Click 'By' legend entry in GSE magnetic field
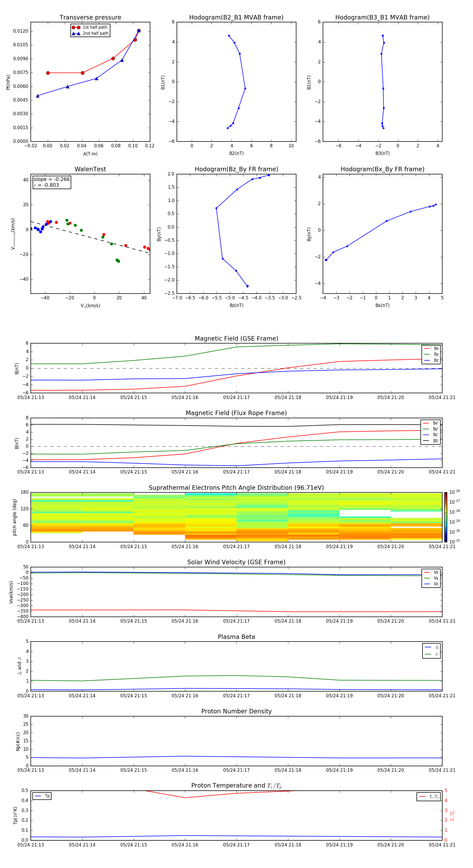This screenshot has height=868, width=473. pos(431,355)
